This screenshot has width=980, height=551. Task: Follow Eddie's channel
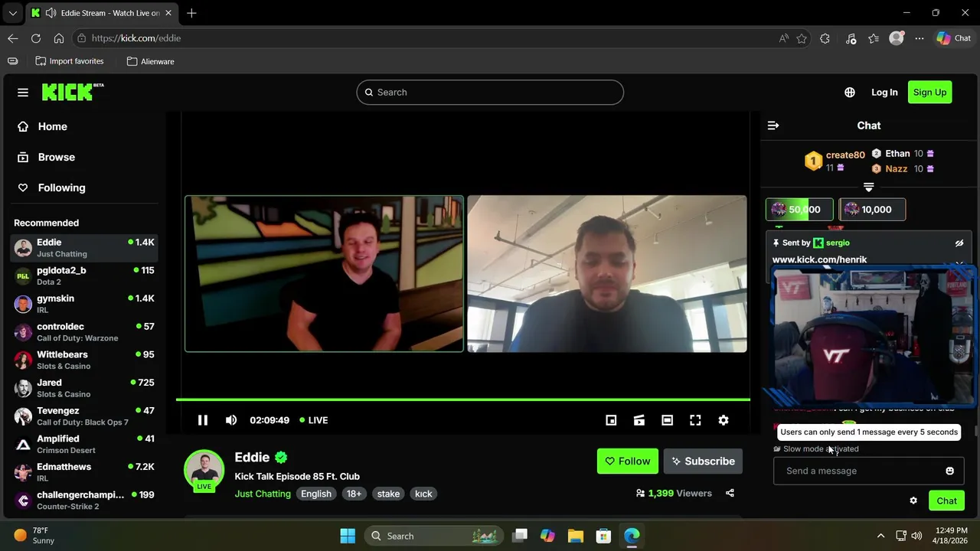627,461
